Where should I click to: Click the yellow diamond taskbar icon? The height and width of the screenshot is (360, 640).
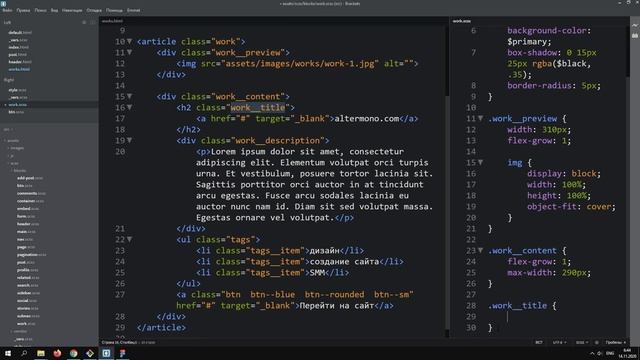(90, 353)
